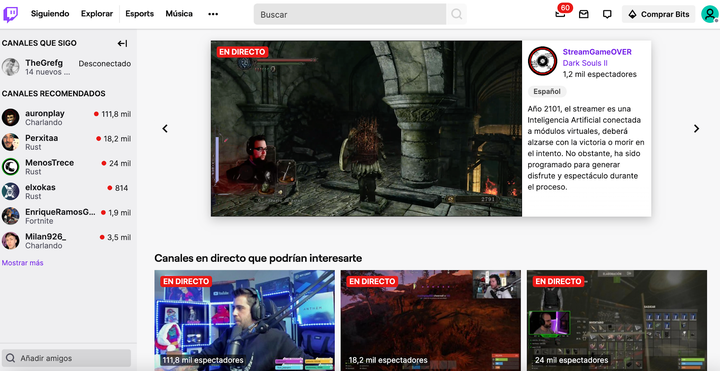Click the Español language tag
This screenshot has height=371, width=720.
click(547, 91)
